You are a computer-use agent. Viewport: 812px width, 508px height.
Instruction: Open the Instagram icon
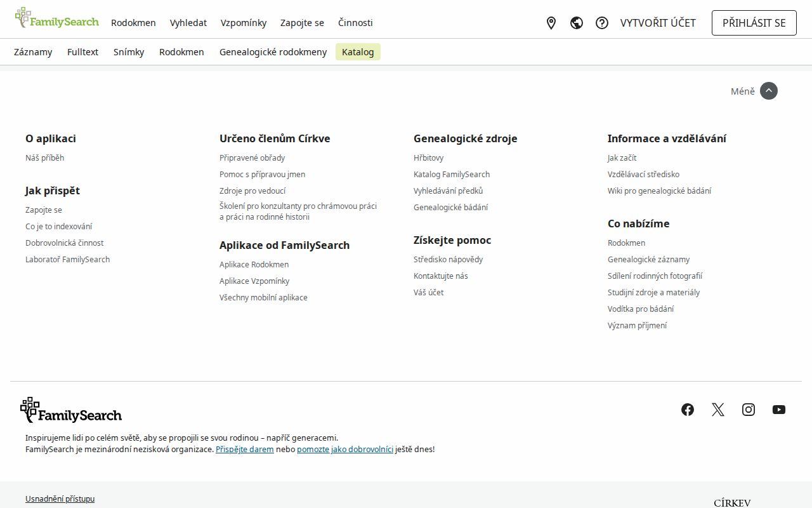[x=749, y=410]
